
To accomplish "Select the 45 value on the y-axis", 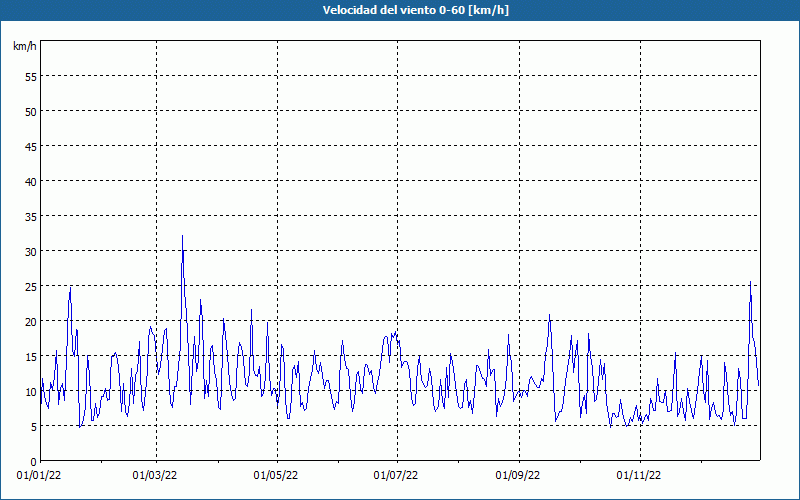I will tap(31, 146).
